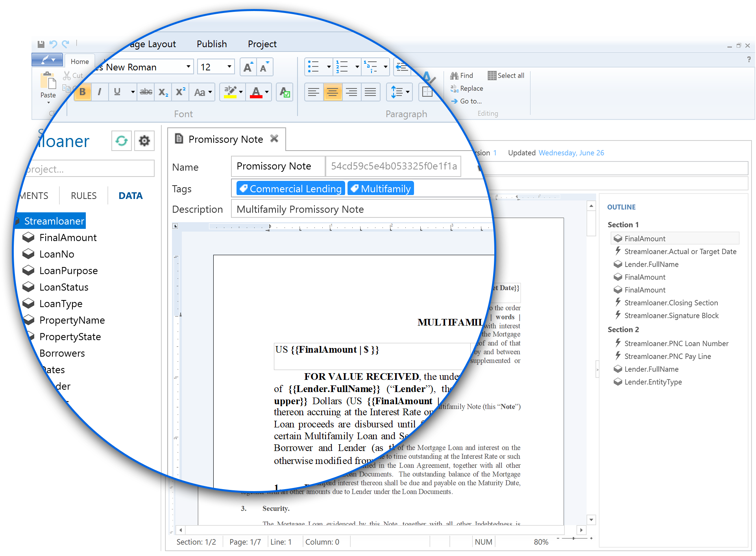Toggle center paragraph alignment
This screenshot has width=756, height=556.
pyautogui.click(x=333, y=92)
